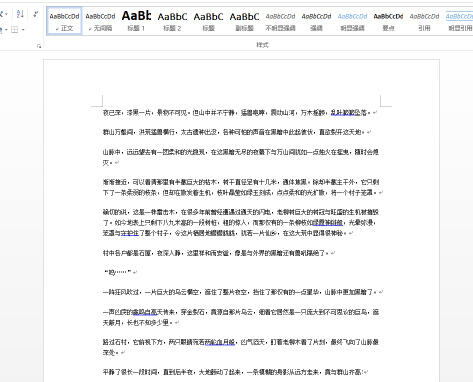The height and width of the screenshot is (382, 473).
Task: Open the Borders dropdown arrow
Action: click(23, 30)
